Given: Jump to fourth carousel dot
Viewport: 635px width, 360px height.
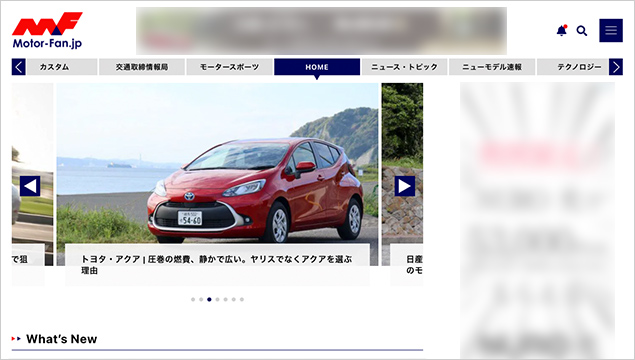Looking at the screenshot, I should tap(217, 300).
